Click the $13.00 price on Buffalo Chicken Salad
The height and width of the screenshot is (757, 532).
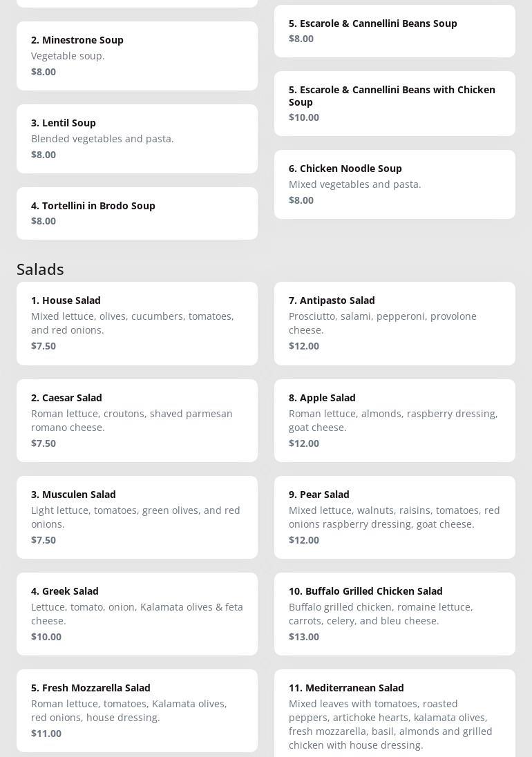[x=304, y=637]
